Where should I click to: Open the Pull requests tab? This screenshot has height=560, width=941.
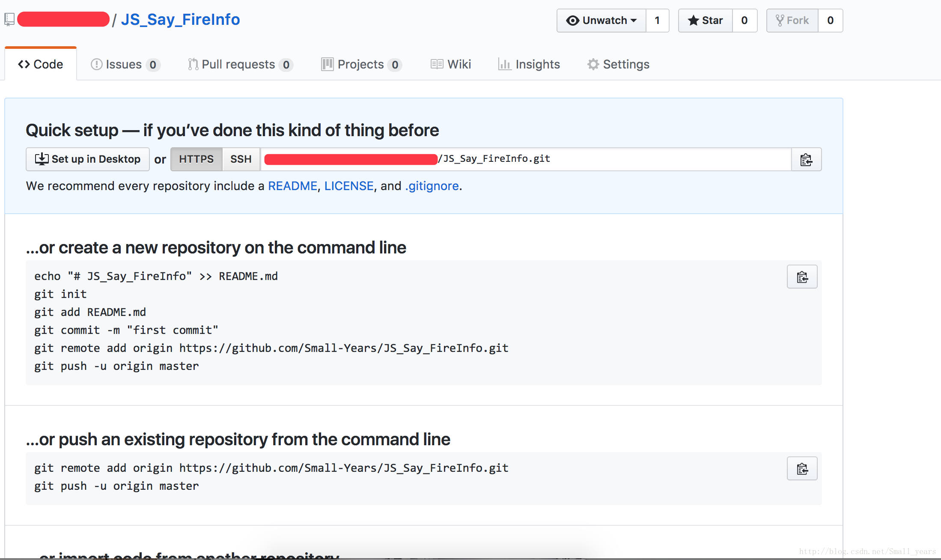click(240, 64)
